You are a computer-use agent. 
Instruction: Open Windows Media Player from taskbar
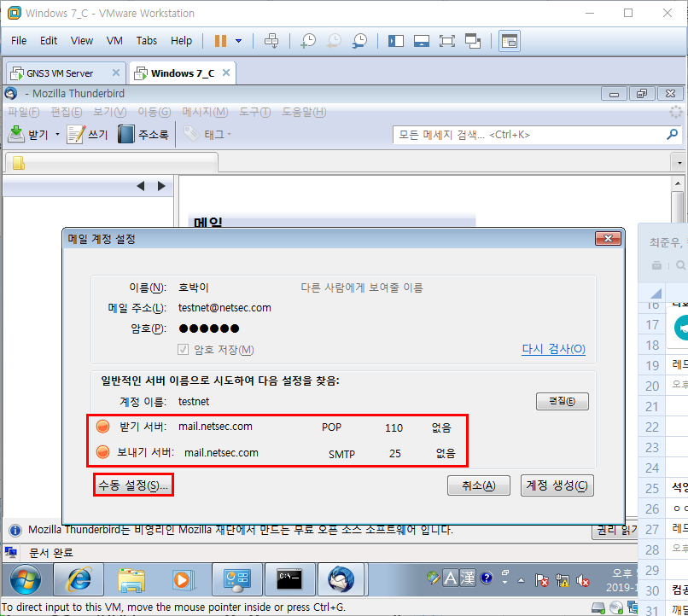(x=184, y=579)
